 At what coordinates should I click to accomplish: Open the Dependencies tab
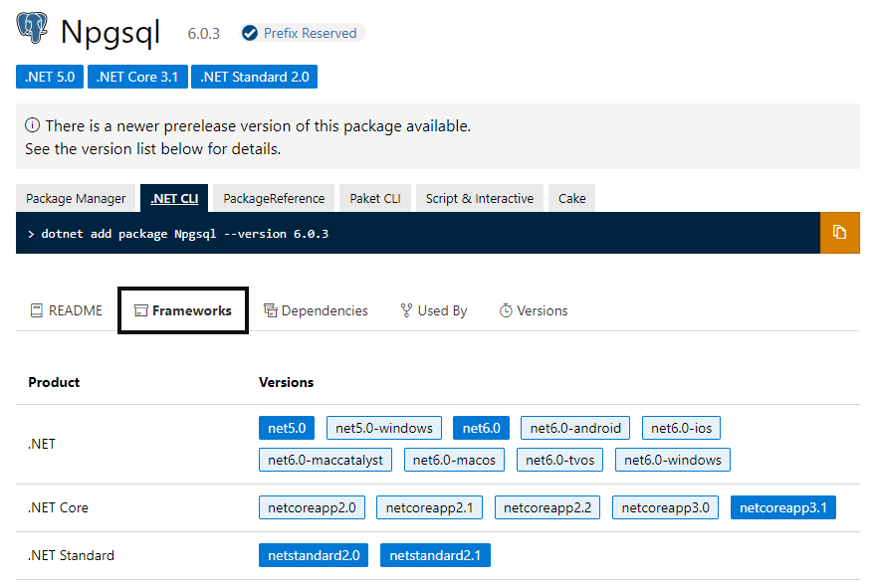pyautogui.click(x=316, y=310)
